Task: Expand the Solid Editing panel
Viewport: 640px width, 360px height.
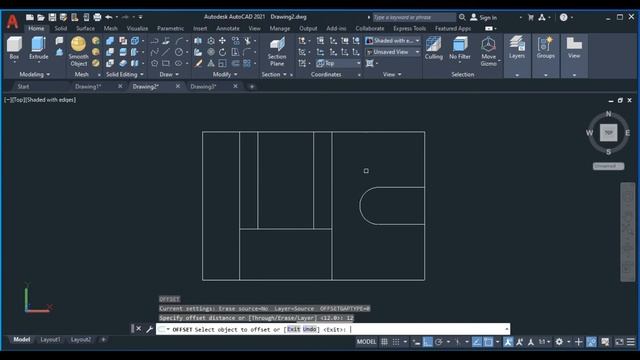Action: click(124, 74)
